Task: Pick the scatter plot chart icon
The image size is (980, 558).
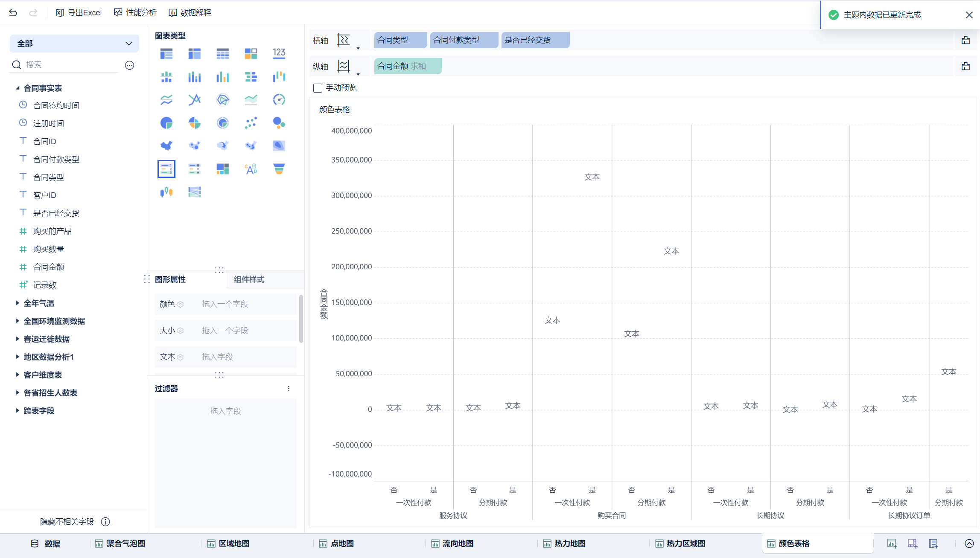Action: 251,123
